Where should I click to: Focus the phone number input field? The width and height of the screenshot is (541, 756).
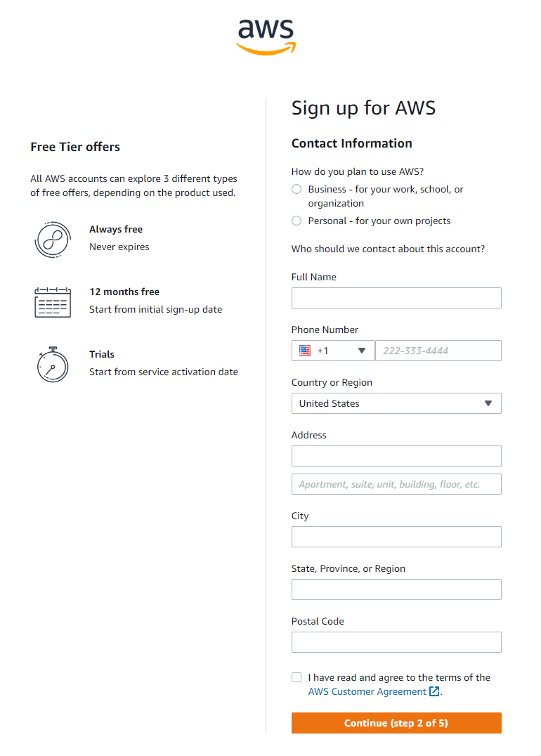click(438, 351)
